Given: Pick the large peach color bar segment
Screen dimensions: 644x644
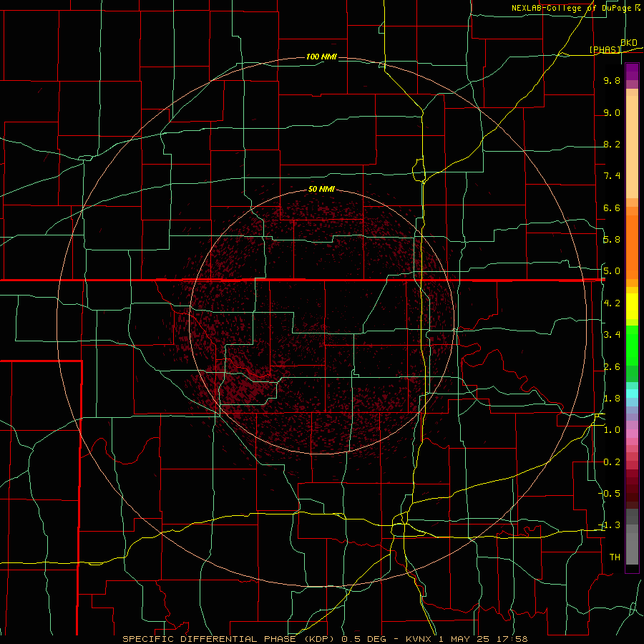Looking at the screenshot, I should (x=632, y=147).
